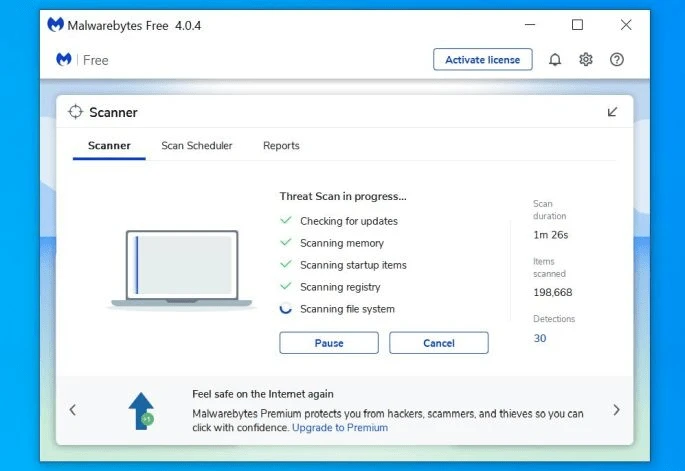Click the Malwarebytes logo beside Free
Screen dimensions: 685x471
[x=64, y=59]
